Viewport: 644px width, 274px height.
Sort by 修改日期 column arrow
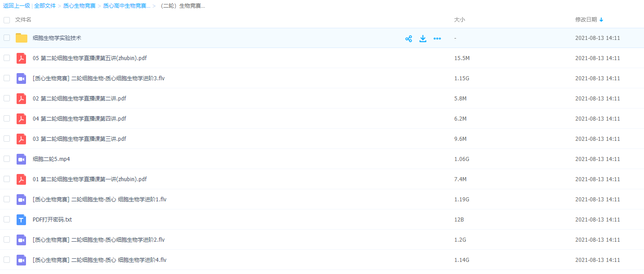click(601, 20)
